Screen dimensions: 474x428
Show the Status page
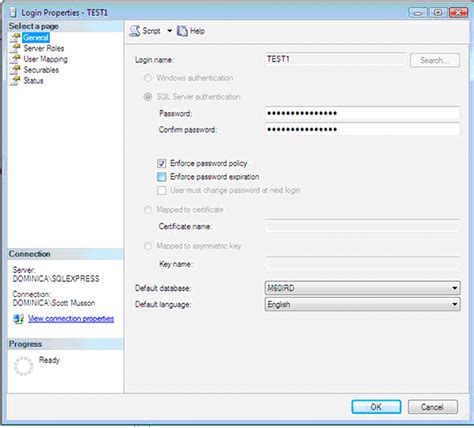coord(33,80)
